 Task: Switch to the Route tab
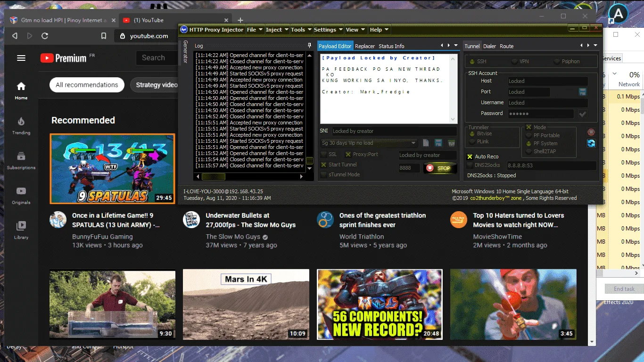tap(507, 46)
